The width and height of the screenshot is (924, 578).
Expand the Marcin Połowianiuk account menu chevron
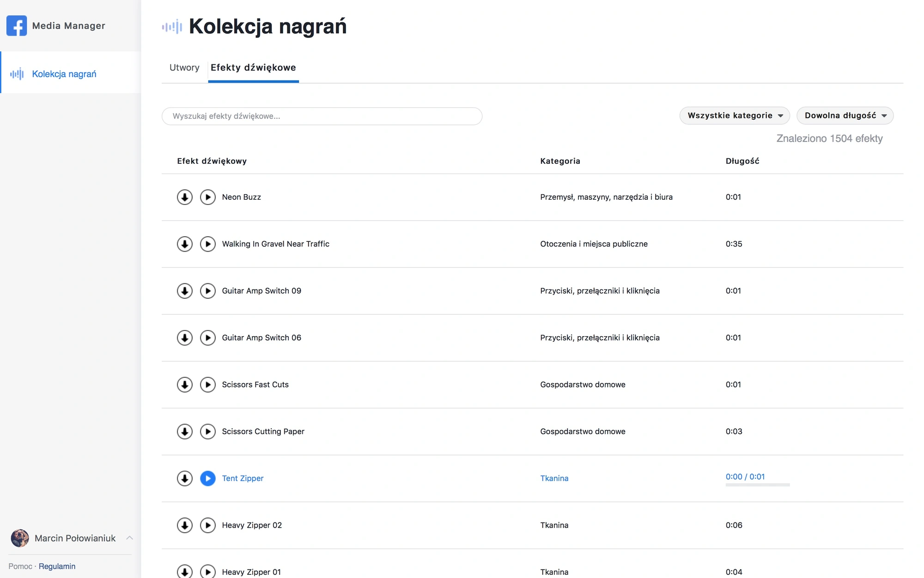[130, 538]
